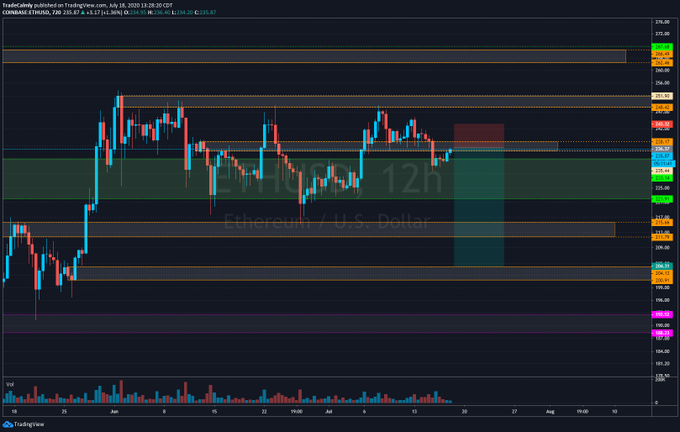
Task: Select the green 267.68 price label
Action: pyautogui.click(x=662, y=47)
